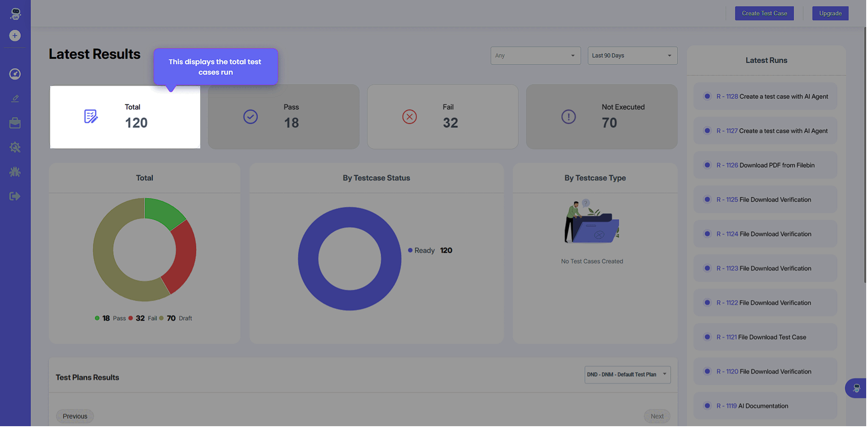This screenshot has width=868, height=428.
Task: Open run R-1126 Download PDF from Filebin
Action: [x=765, y=165]
